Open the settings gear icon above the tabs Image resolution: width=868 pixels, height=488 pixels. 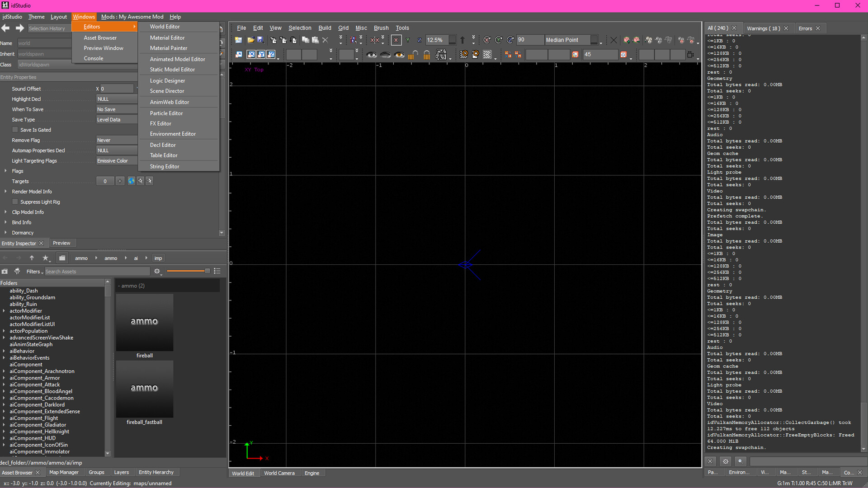(x=726, y=461)
